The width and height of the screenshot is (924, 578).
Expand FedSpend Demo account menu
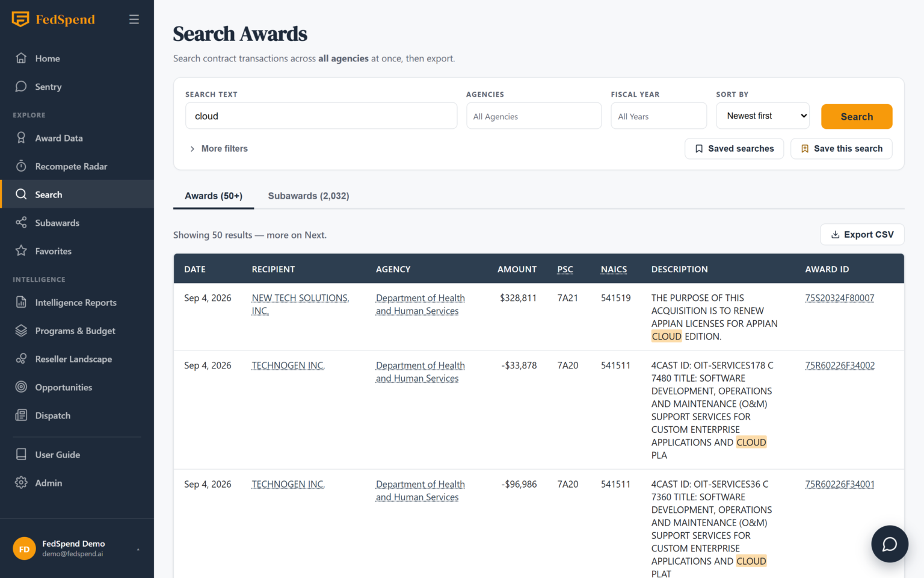click(x=77, y=548)
